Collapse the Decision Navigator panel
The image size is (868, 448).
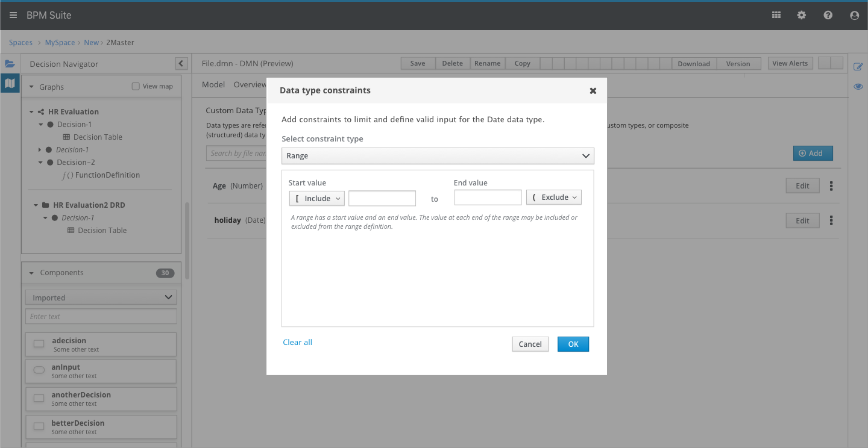(x=181, y=63)
